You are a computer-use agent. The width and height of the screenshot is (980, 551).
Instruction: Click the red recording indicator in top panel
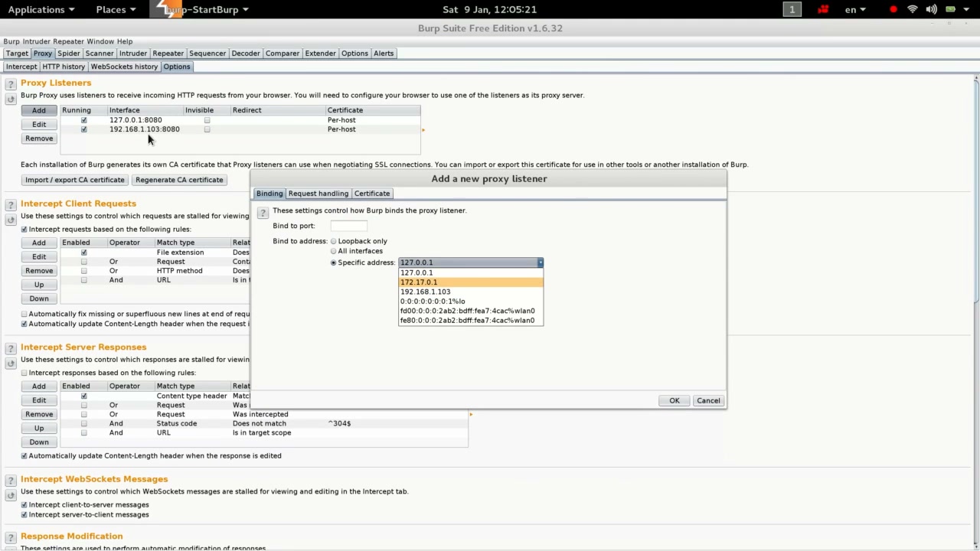893,9
